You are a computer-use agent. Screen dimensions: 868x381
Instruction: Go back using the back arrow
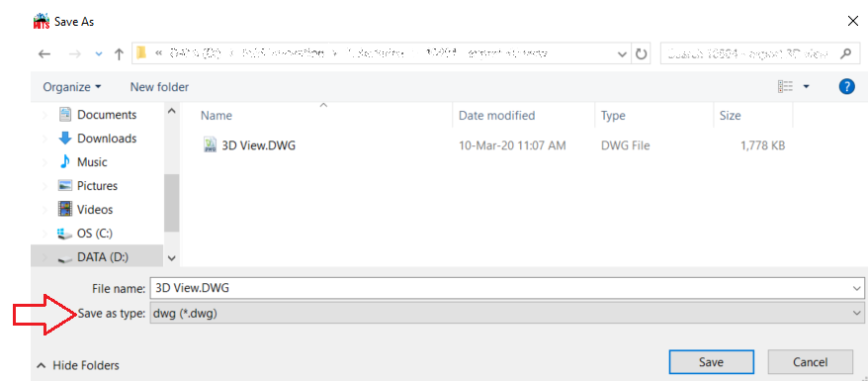pyautogui.click(x=44, y=53)
